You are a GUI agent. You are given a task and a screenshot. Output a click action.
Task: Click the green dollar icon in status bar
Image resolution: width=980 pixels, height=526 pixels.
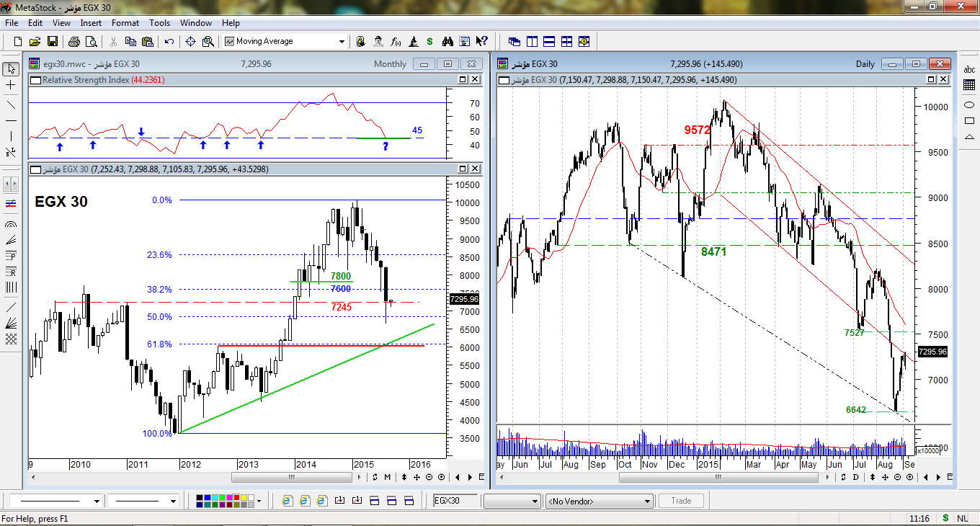click(945, 518)
